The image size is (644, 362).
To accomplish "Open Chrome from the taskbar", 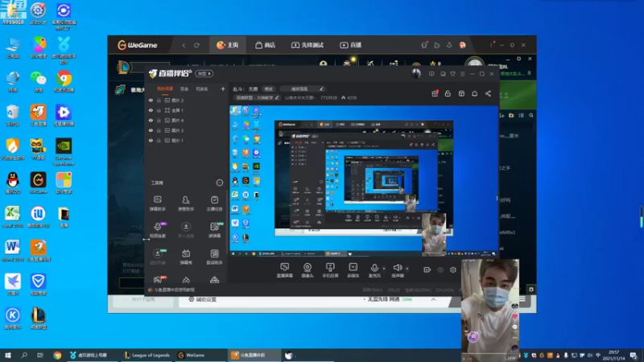I will coord(57,355).
